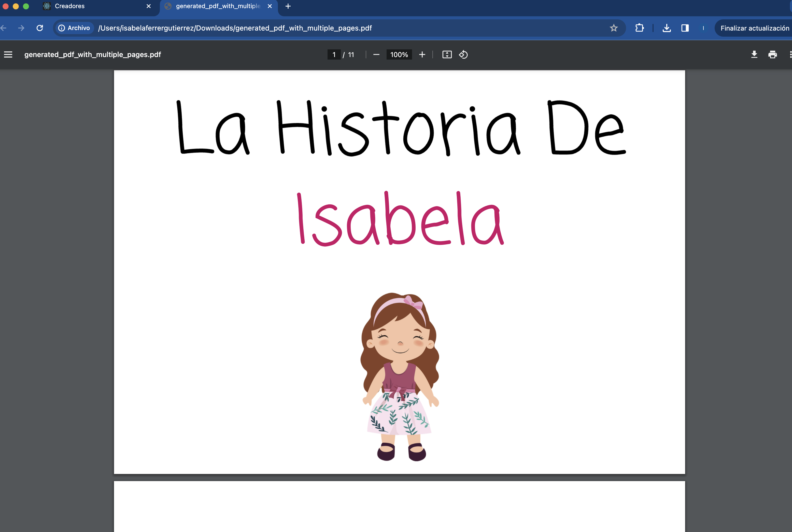The width and height of the screenshot is (792, 532).
Task: Click the 100% zoom level field
Action: pos(399,55)
